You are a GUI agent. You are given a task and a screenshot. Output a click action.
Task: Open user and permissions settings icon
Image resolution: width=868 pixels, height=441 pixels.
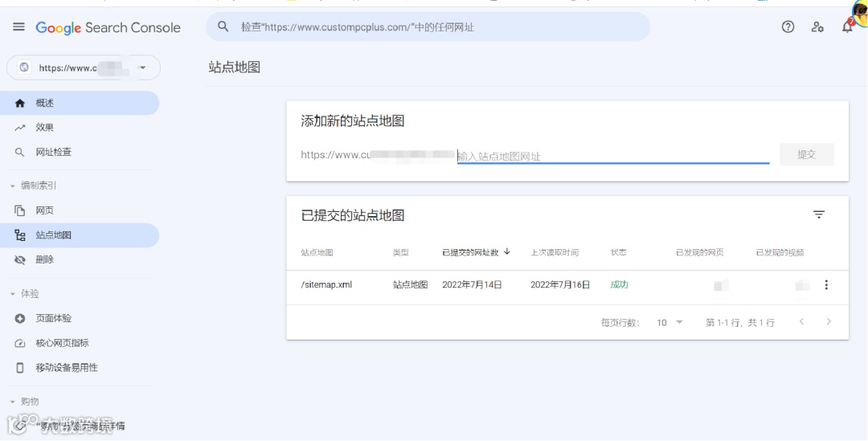click(817, 27)
